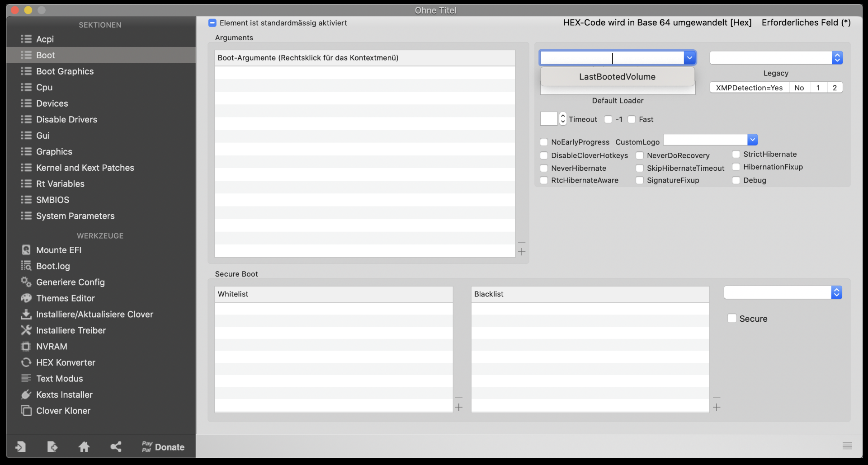Select the XMPDetection '1' segment
Viewport: 868px width, 465px height.
point(819,88)
